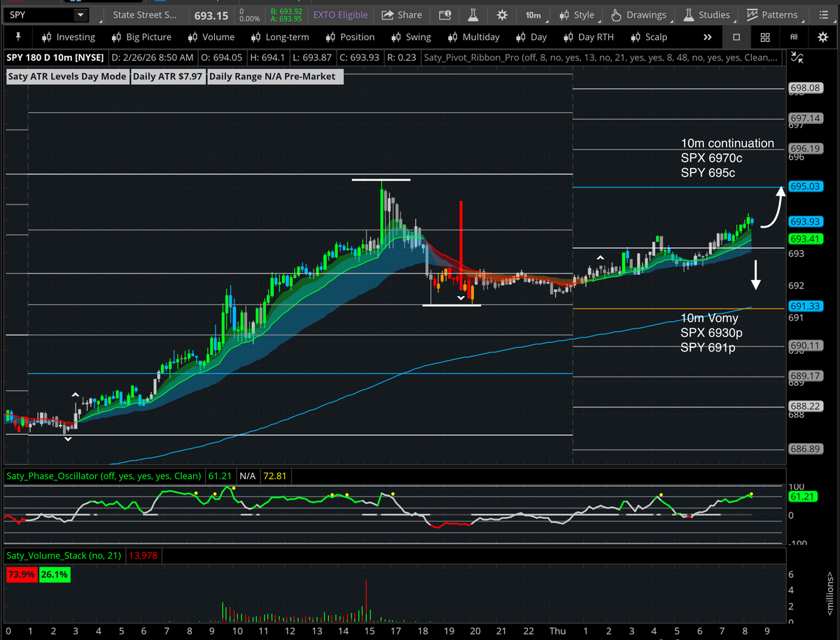Screen dimensions: 840x640
Task: Click the 690.11 price level bubble
Action: pyautogui.click(x=804, y=345)
